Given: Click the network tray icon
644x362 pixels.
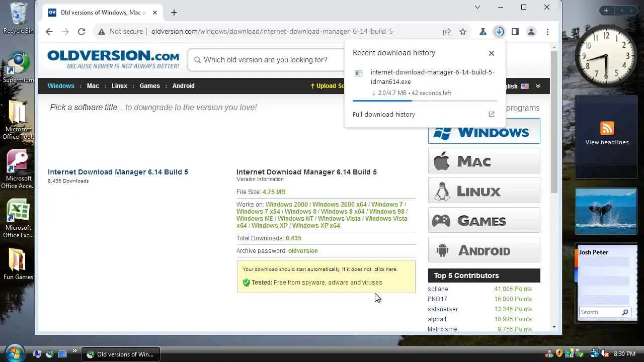Looking at the screenshot, I should point(594,354).
